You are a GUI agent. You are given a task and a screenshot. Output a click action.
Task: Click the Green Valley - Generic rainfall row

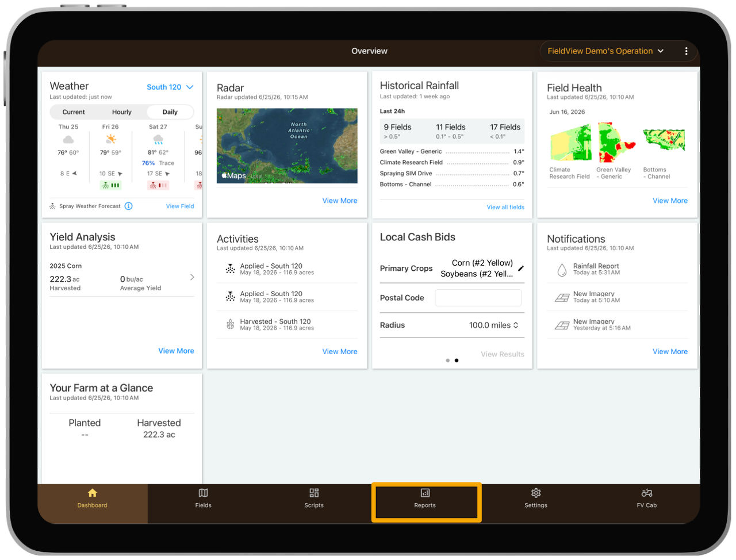(452, 151)
